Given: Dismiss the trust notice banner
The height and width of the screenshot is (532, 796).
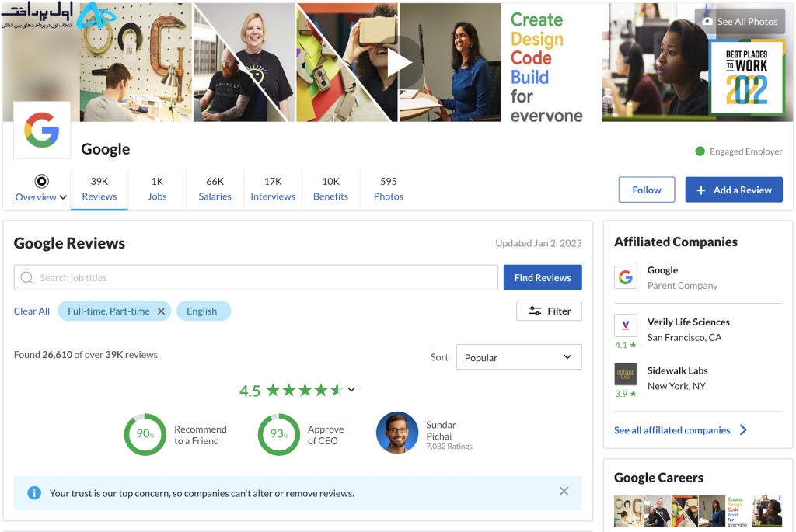Looking at the screenshot, I should point(564,491).
